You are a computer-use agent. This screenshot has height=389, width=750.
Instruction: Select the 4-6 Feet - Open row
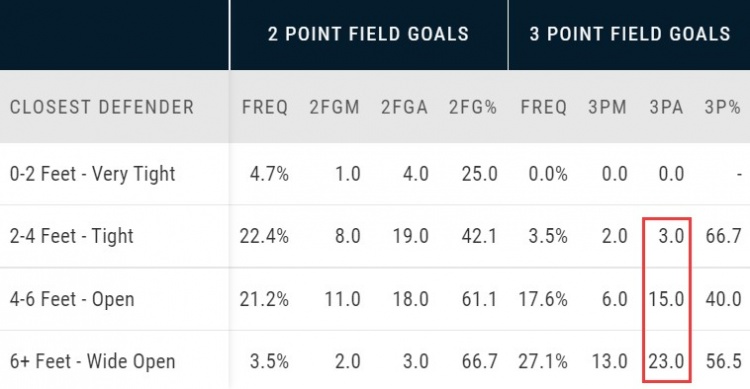(375, 299)
